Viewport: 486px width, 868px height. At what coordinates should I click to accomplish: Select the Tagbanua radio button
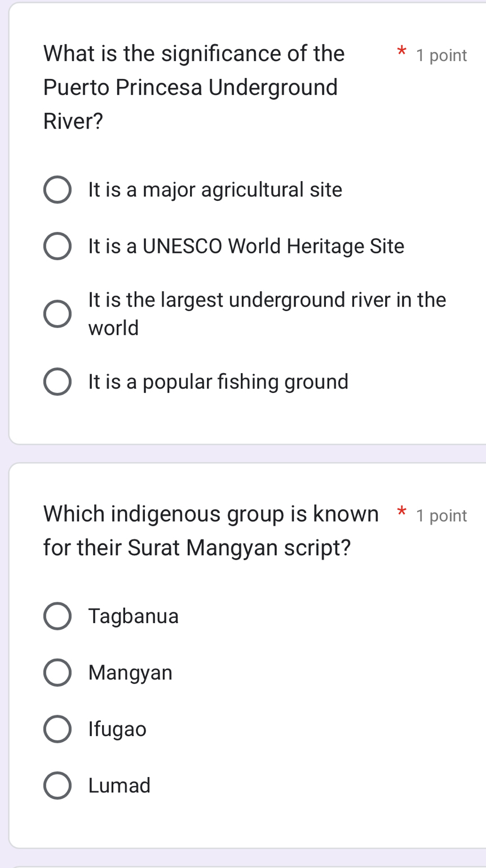pos(58,616)
